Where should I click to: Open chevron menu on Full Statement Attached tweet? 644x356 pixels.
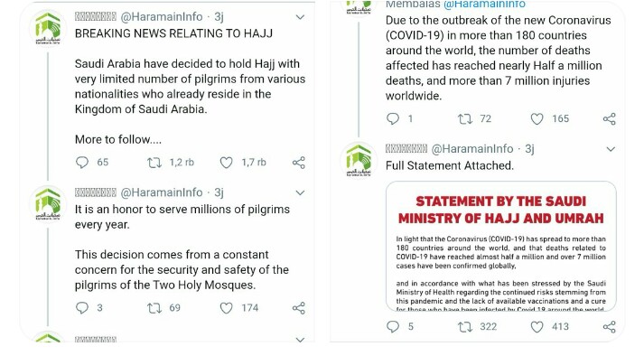pos(611,149)
